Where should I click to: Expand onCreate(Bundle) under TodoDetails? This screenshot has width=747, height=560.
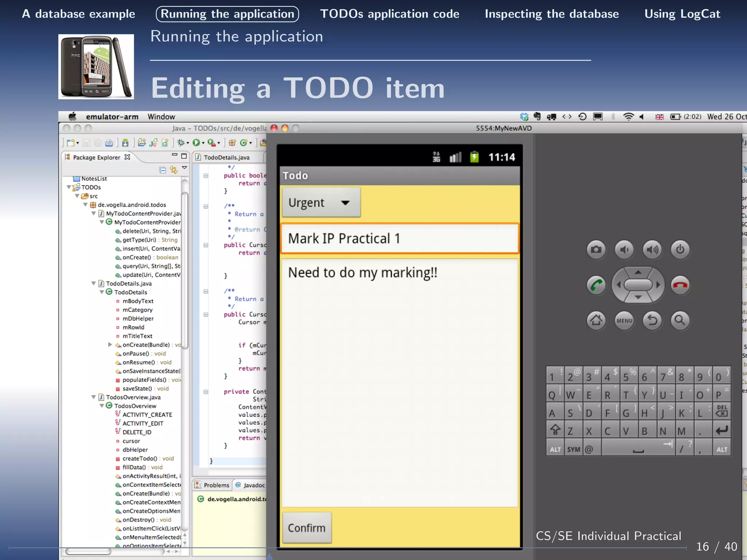click(x=110, y=345)
